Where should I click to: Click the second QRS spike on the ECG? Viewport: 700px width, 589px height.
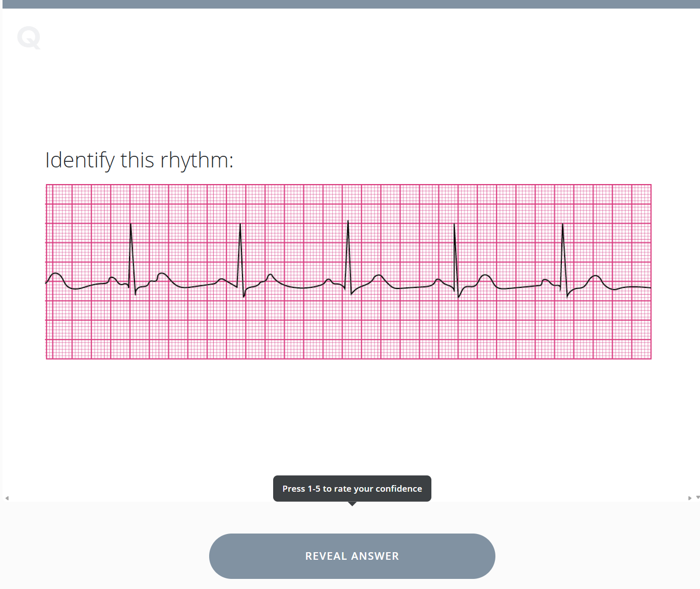pyautogui.click(x=240, y=252)
